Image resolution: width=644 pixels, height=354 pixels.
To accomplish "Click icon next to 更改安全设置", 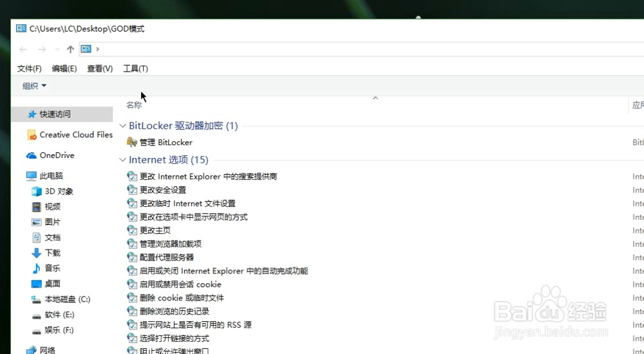I will click(x=132, y=190).
